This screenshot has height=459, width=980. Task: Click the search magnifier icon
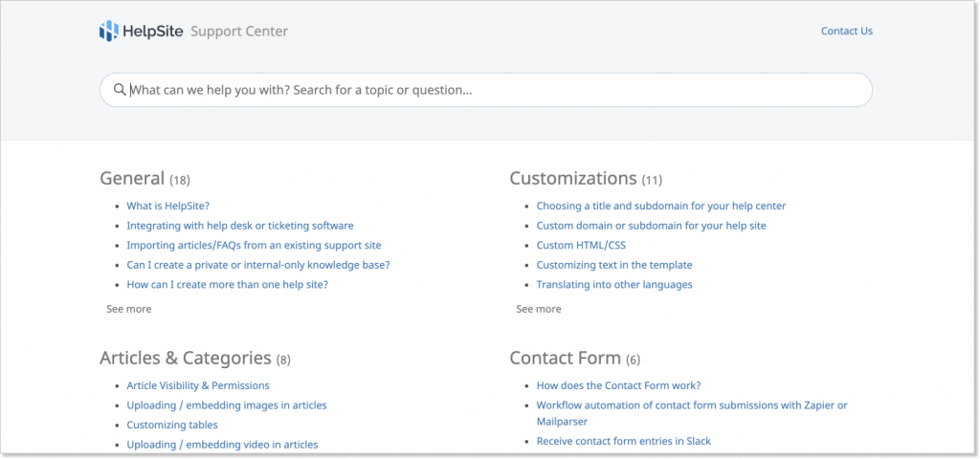click(120, 89)
